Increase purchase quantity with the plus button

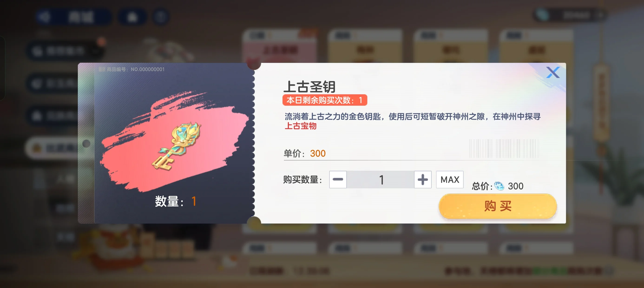pyautogui.click(x=423, y=179)
